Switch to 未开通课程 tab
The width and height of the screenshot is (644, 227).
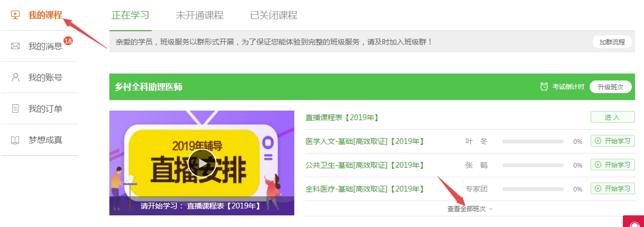tap(200, 15)
